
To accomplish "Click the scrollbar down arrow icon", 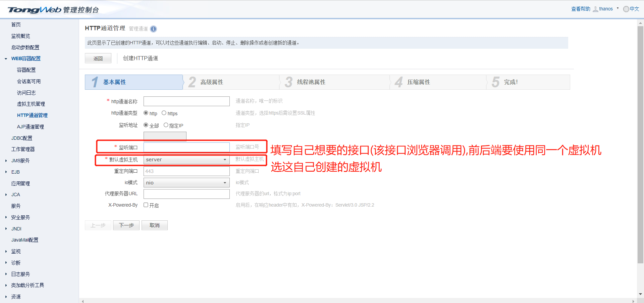I will pyautogui.click(x=641, y=294).
